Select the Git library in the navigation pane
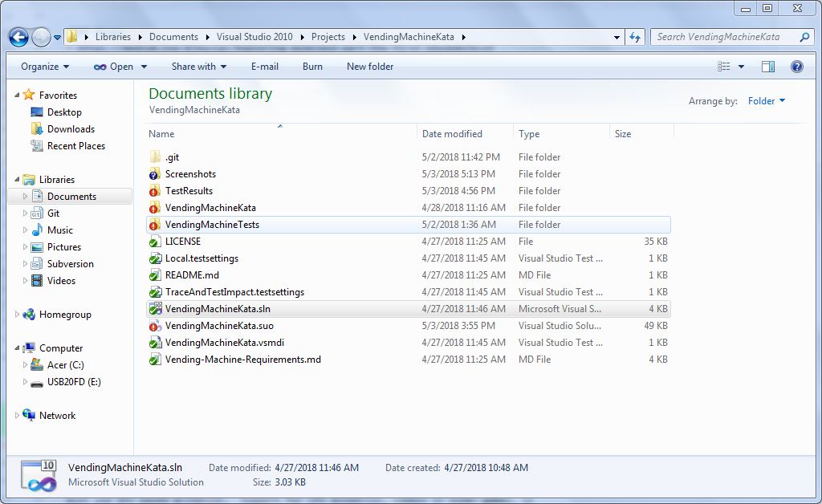The image size is (822, 504). tap(53, 213)
